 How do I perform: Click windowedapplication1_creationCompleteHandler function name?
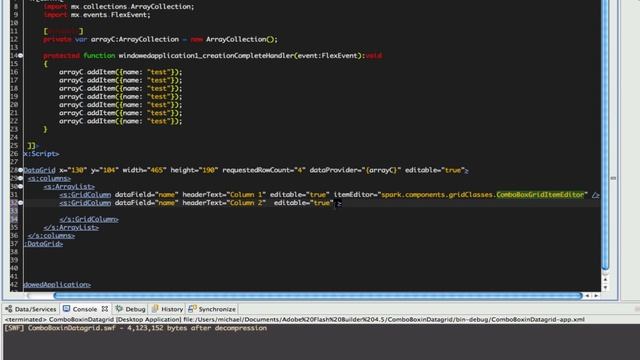click(206, 56)
